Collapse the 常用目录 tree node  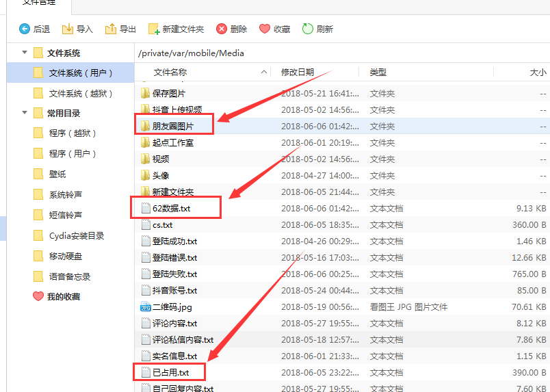[25, 113]
